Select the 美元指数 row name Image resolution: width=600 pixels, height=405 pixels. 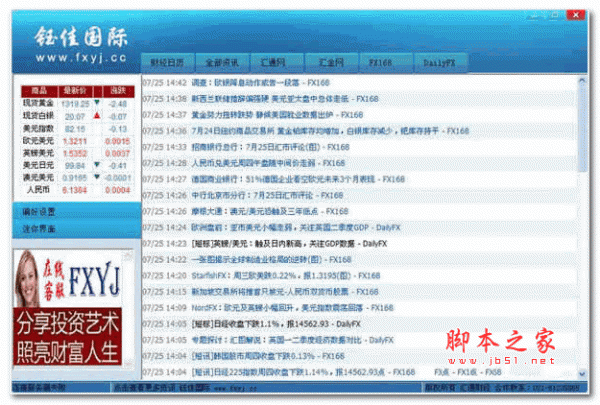pos(38,128)
